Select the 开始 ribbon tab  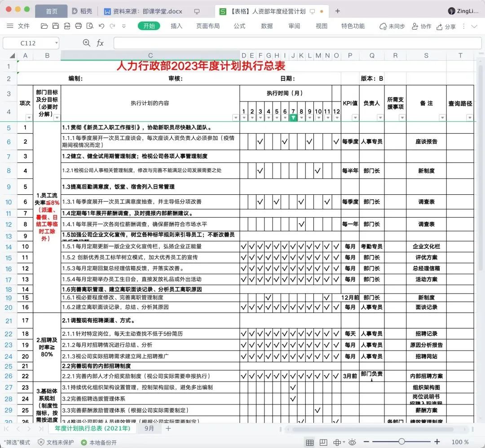tap(149, 26)
